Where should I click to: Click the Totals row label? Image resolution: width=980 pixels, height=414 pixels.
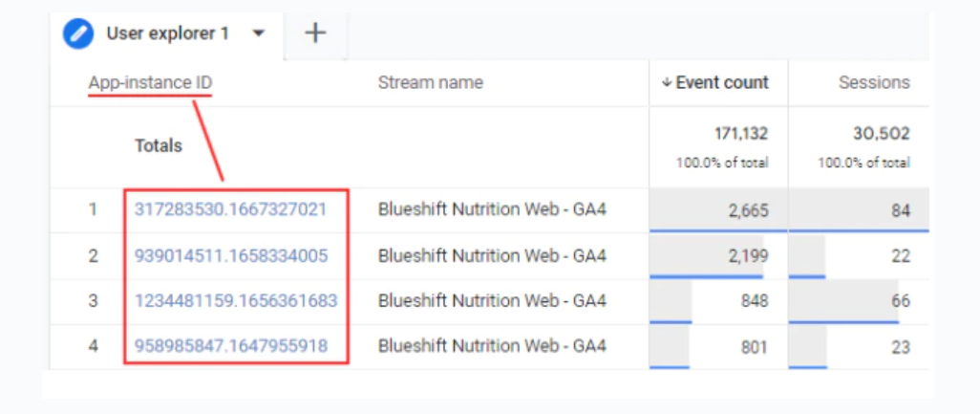tap(159, 145)
